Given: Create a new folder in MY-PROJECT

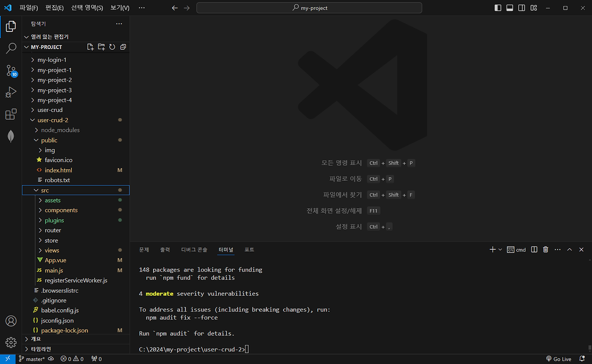Looking at the screenshot, I should click(x=101, y=47).
